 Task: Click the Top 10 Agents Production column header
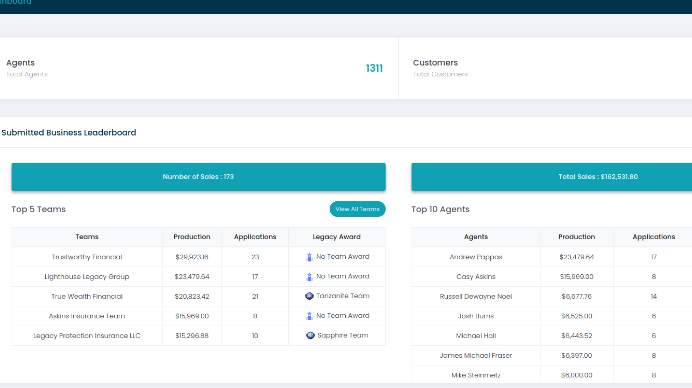click(x=577, y=237)
